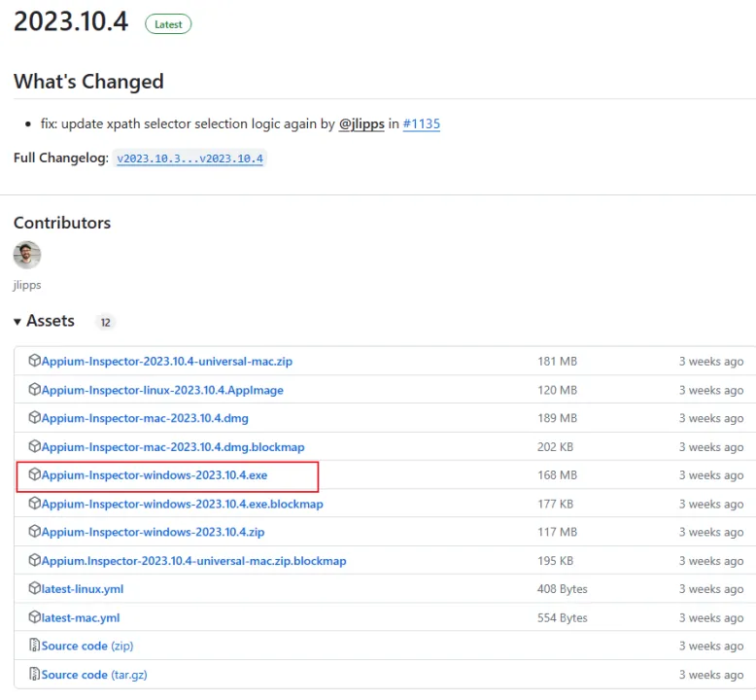Click package icon beside linux AppImage asset

35,390
